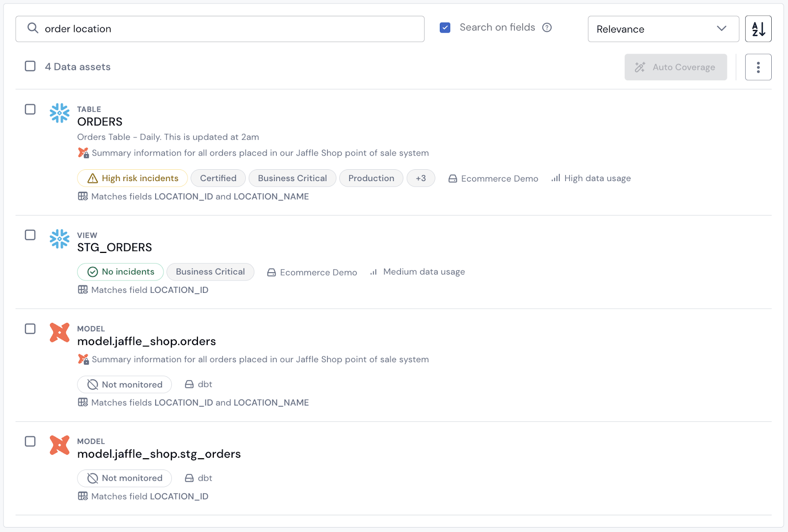Click the Auto Coverage button
This screenshot has height=532, width=788.
[x=675, y=67]
